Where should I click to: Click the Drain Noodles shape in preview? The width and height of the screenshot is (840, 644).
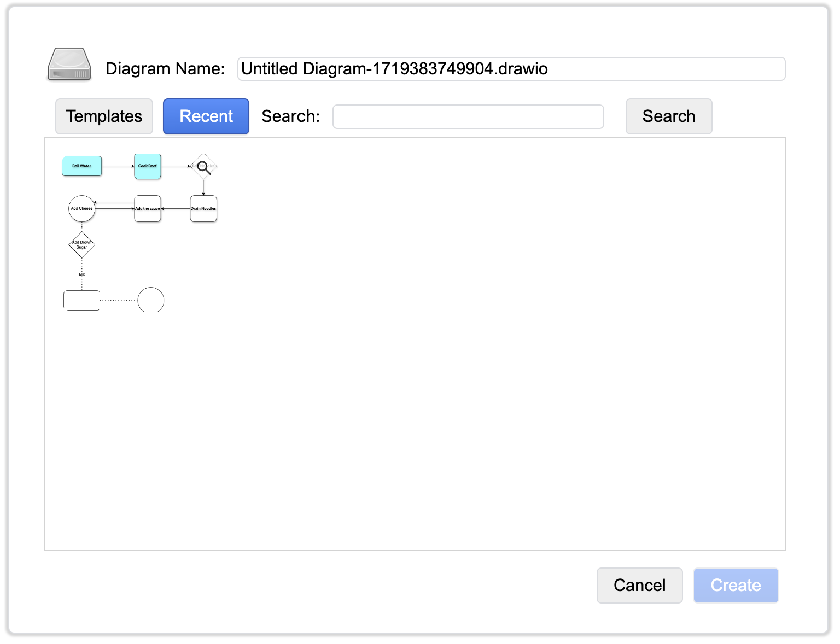click(x=203, y=208)
